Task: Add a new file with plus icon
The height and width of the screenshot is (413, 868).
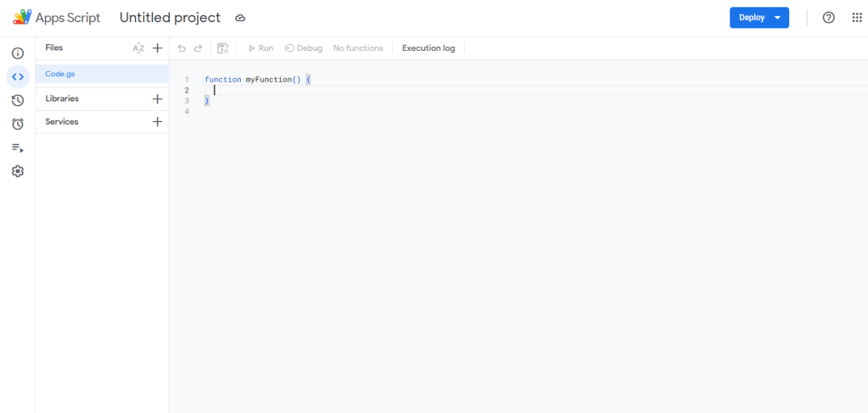Action: pos(157,48)
